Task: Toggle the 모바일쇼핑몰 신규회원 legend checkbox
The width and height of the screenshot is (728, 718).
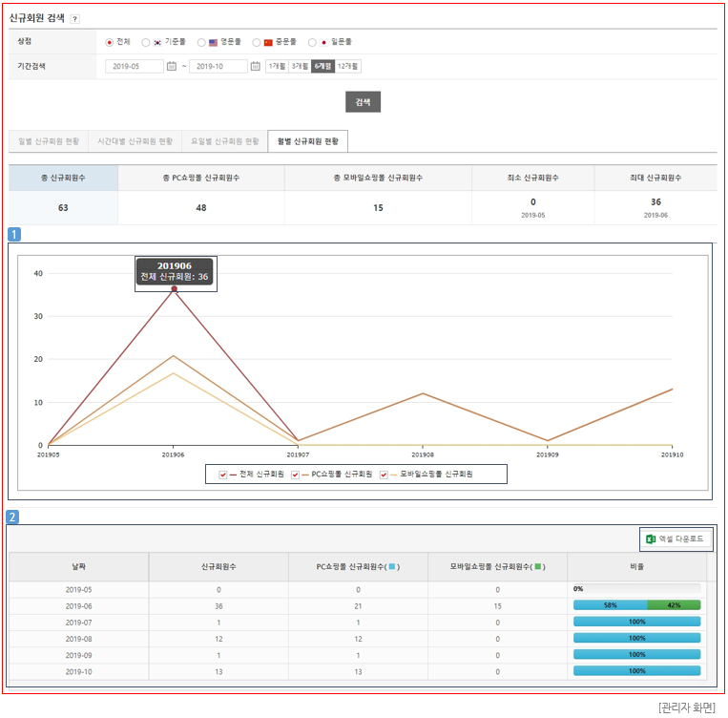Action: pos(384,474)
